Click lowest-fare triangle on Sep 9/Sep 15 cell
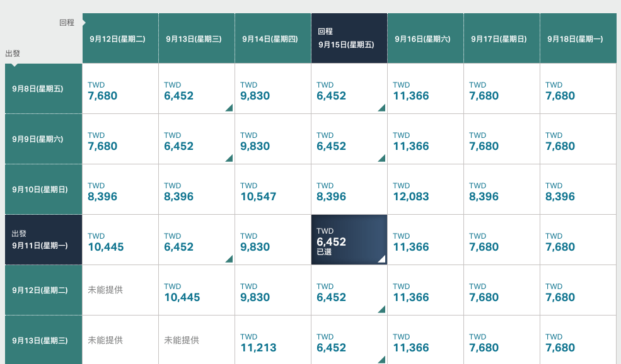This screenshot has width=621, height=364. pos(382,158)
